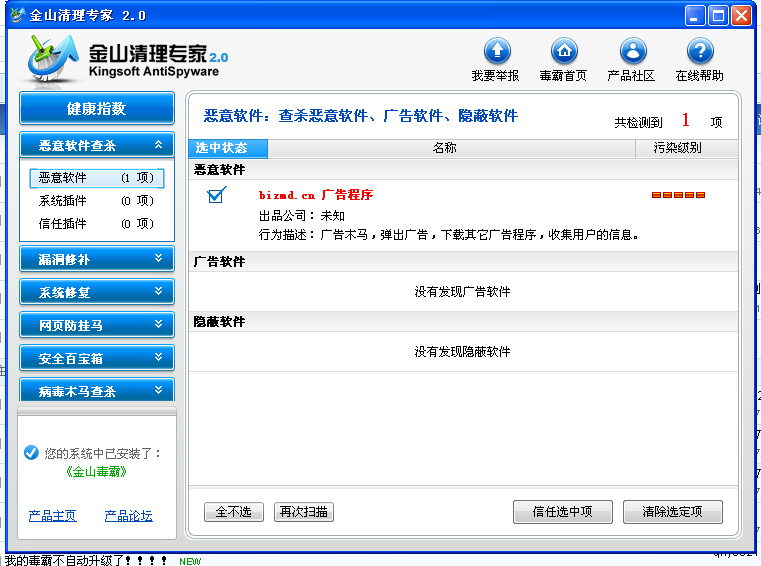Minimize the 金山清理专家 window
The width and height of the screenshot is (761, 566).
coord(695,16)
